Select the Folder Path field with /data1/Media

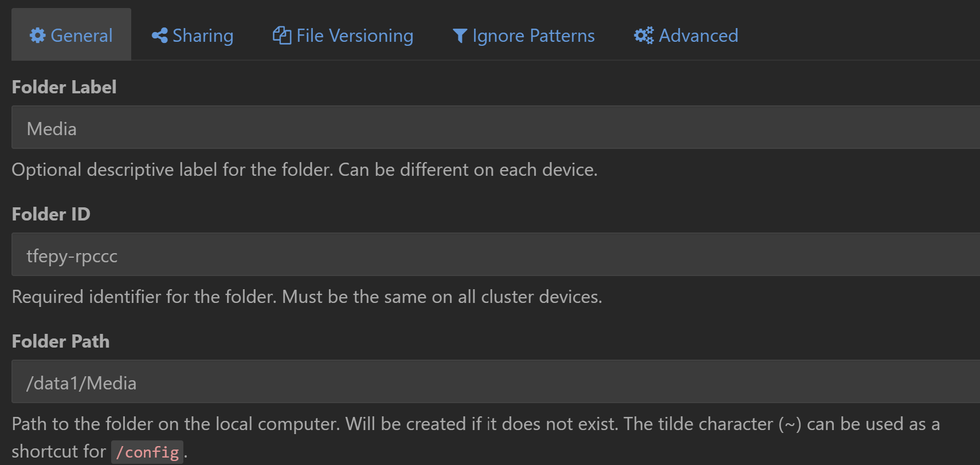pos(496,381)
